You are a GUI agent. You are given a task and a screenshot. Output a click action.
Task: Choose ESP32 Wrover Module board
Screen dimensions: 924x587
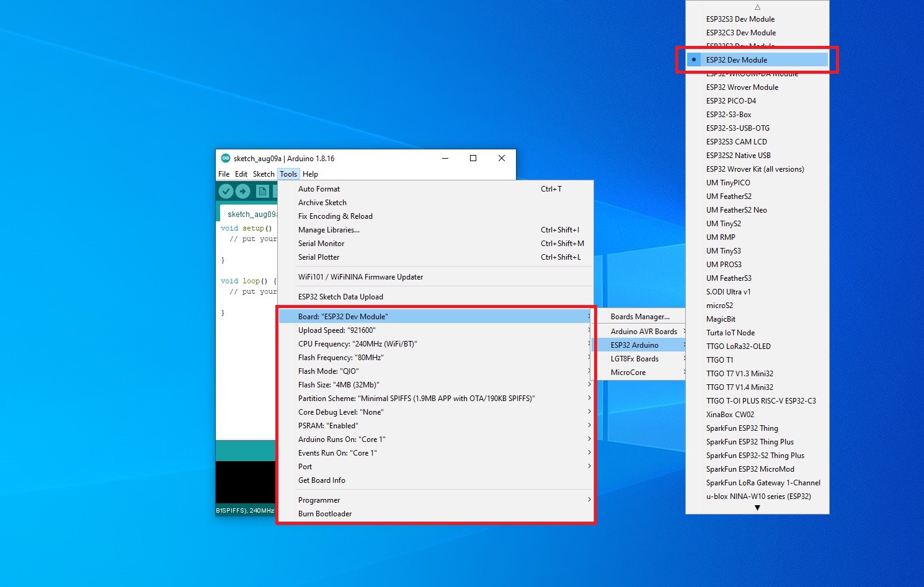point(742,87)
